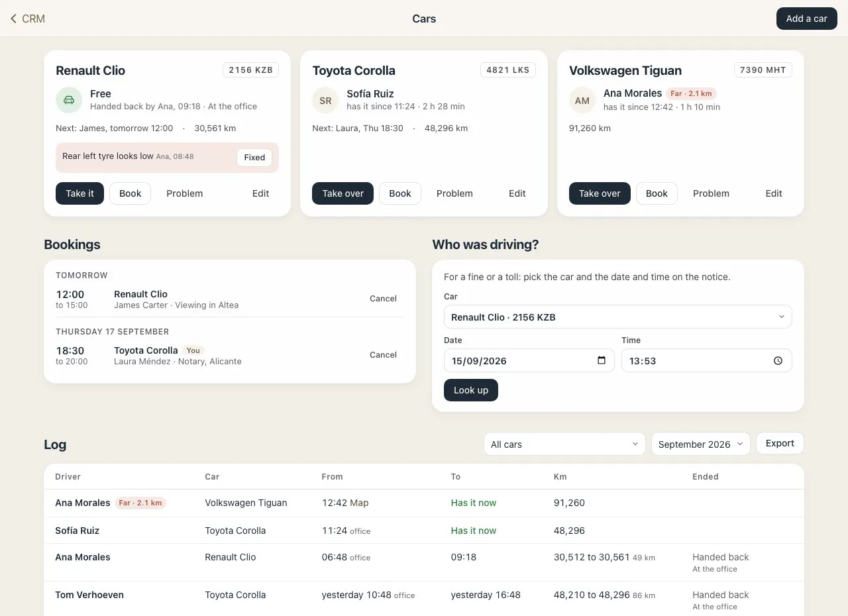Report a Problem on Renault Clio
This screenshot has width=848, height=616.
[x=185, y=193]
